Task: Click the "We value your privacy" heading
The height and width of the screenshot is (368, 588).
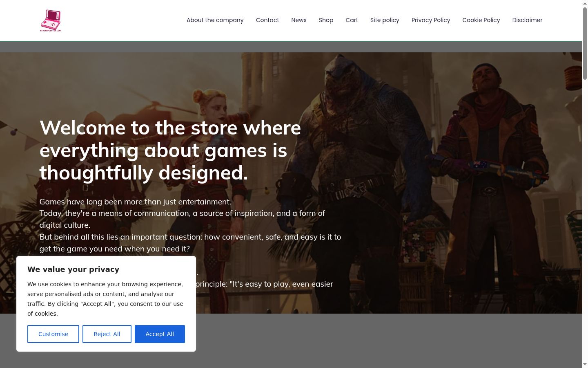Action: coord(73,269)
